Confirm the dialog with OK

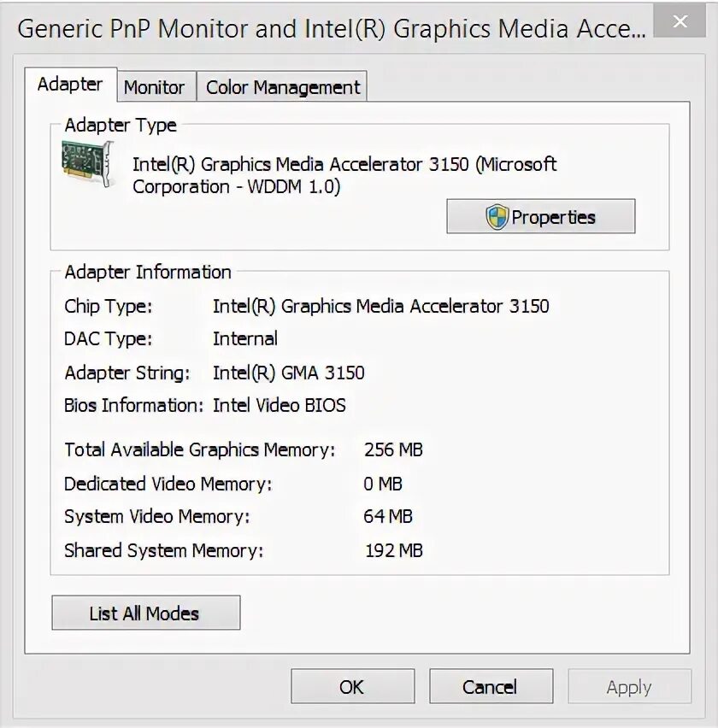352,686
